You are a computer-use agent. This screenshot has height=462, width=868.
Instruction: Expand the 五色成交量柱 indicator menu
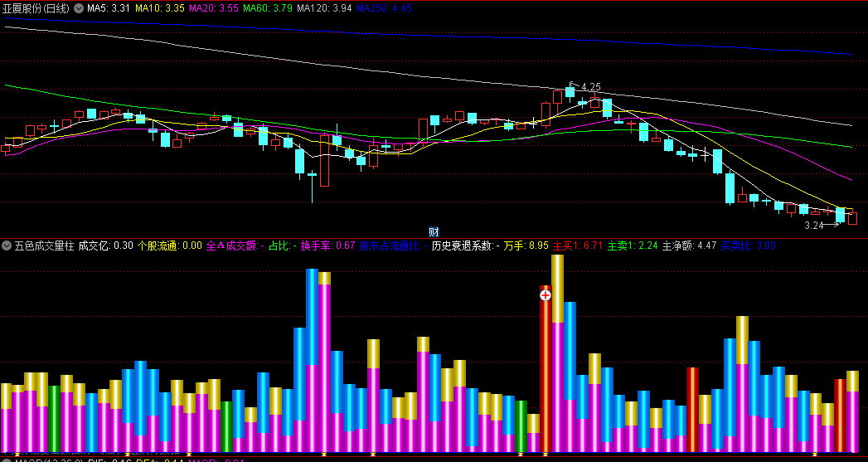(7, 246)
